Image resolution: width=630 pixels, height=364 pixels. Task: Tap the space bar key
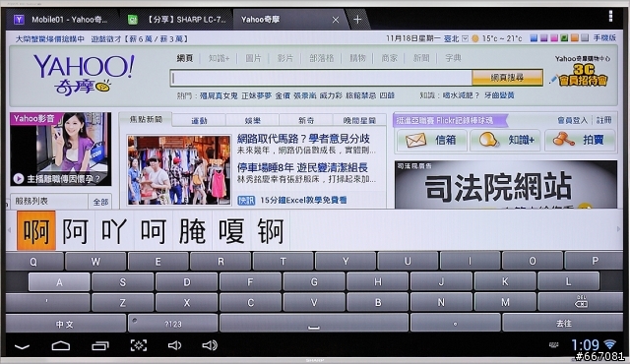pos(314,324)
